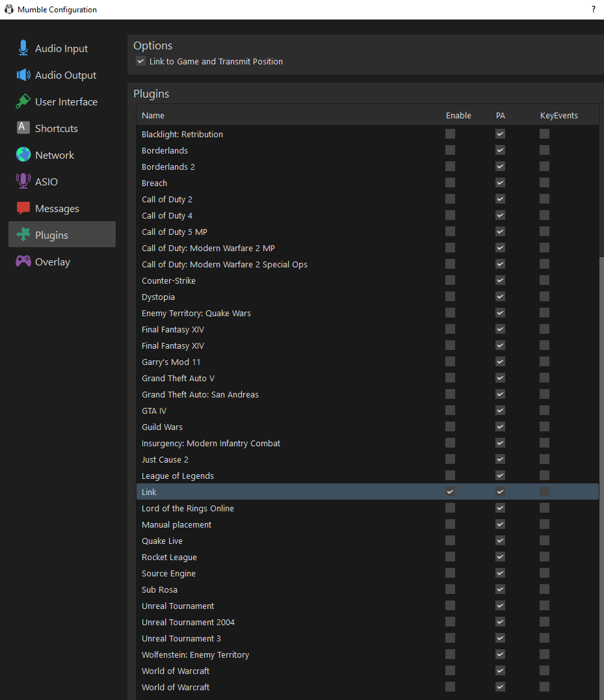Select the Dystopia plugin row
The image size is (604, 700).
(367, 297)
